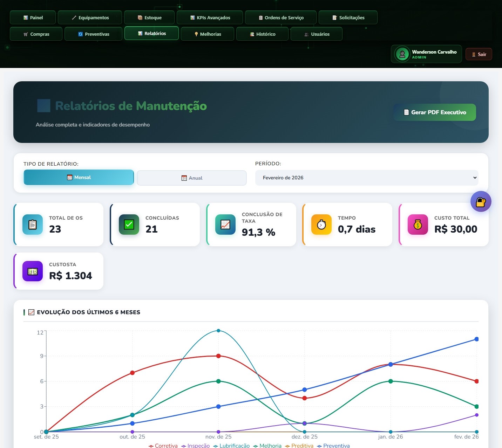Click the clipboard icon on Total de OS card
The height and width of the screenshot is (448, 502).
(33, 225)
